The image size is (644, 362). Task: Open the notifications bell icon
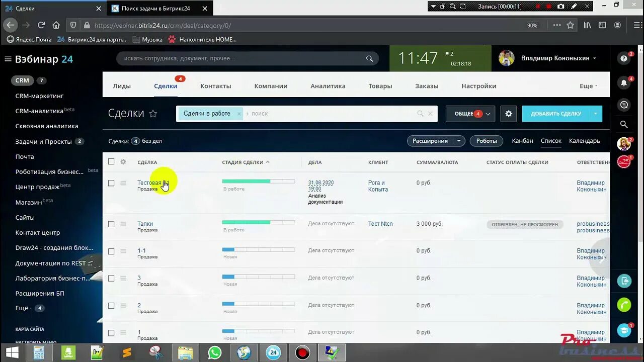624,83
